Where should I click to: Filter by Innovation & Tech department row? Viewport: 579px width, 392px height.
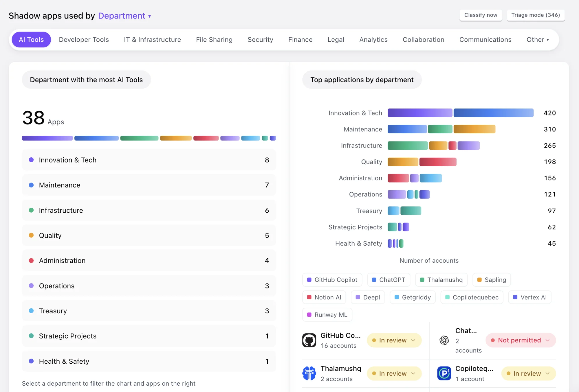click(149, 160)
